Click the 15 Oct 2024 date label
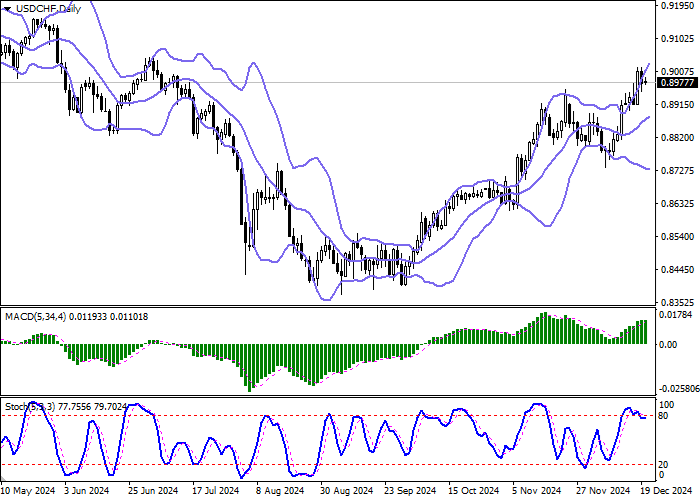Image resolution: width=700 pixels, height=500 pixels. point(475,491)
